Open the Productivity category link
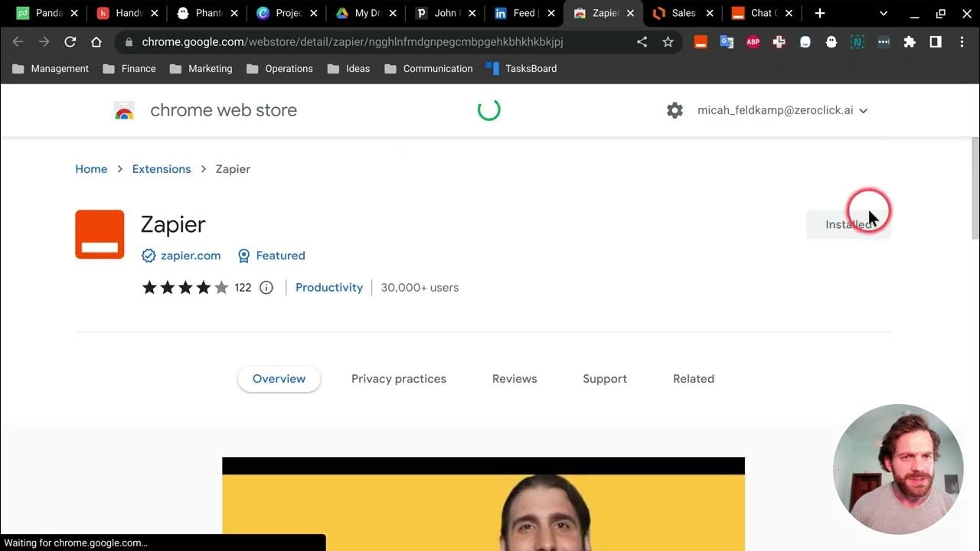 329,288
